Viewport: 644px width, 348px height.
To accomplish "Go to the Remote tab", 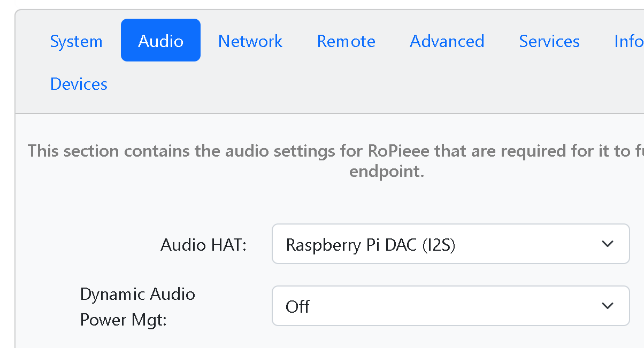I will [x=346, y=41].
